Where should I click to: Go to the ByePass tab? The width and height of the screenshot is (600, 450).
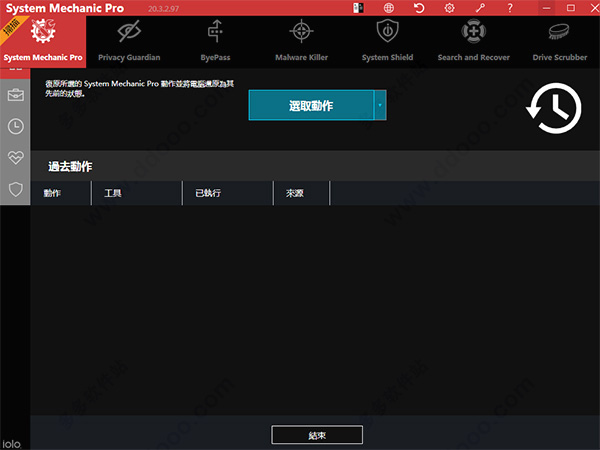[215, 42]
